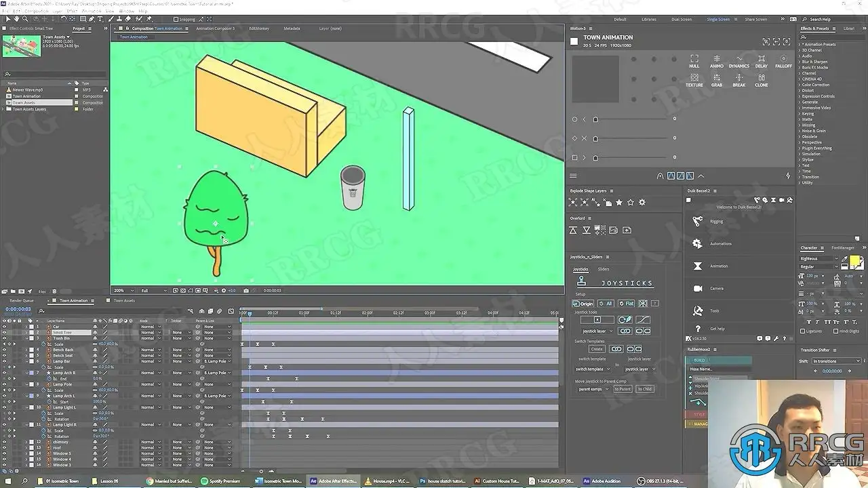The image size is (868, 488).
Task: Open the Shift dropdown in Transition Shifter
Action: pos(835,361)
